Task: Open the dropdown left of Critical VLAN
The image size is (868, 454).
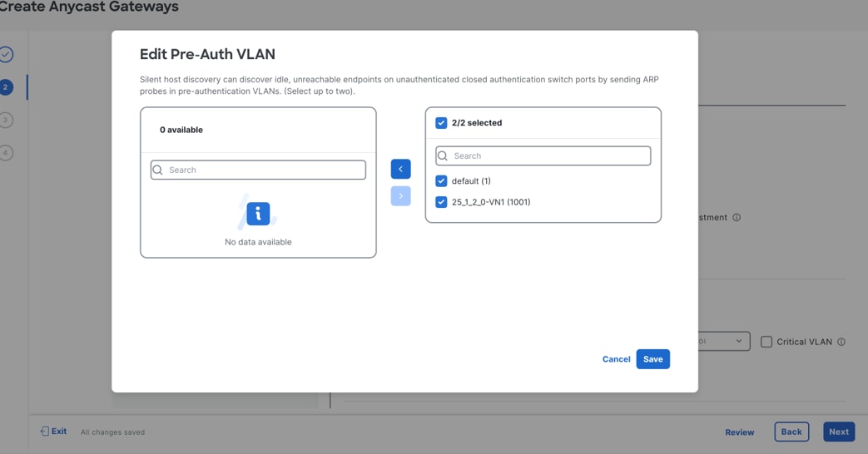Action: (x=724, y=341)
